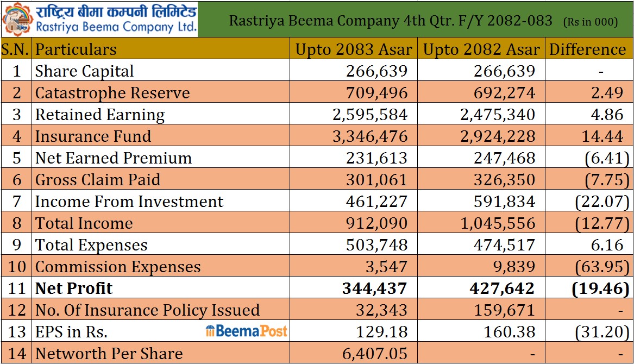The height and width of the screenshot is (364, 634).
Task: Click the Rastriya Beema Company logo emblem
Action: tap(17, 19)
